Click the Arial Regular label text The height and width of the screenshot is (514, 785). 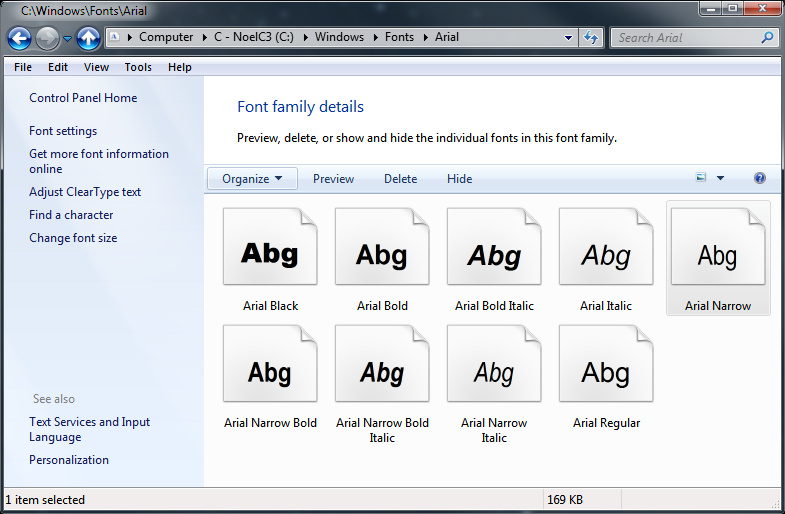click(606, 423)
